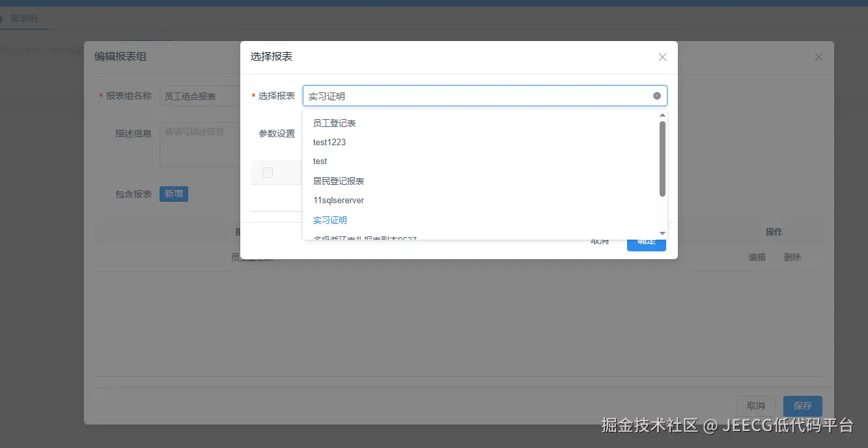
Task: Click the dropdown list scrollbar down arrow
Action: pos(662,233)
